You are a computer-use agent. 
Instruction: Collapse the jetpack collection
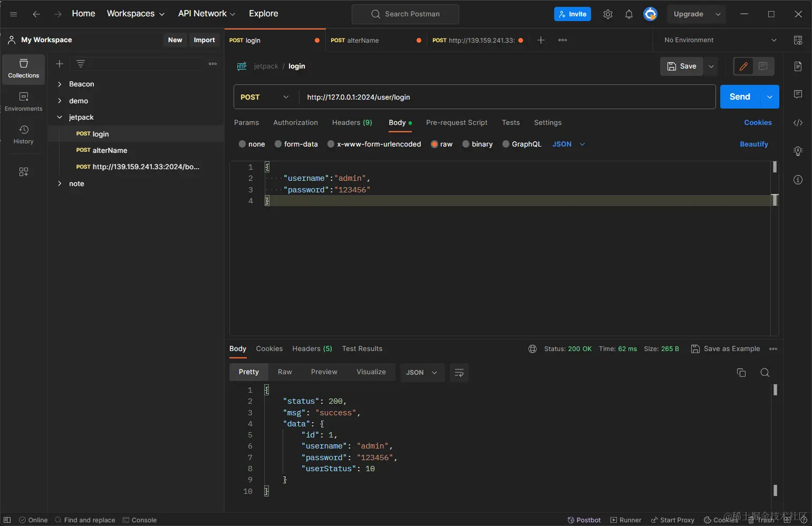(60, 118)
